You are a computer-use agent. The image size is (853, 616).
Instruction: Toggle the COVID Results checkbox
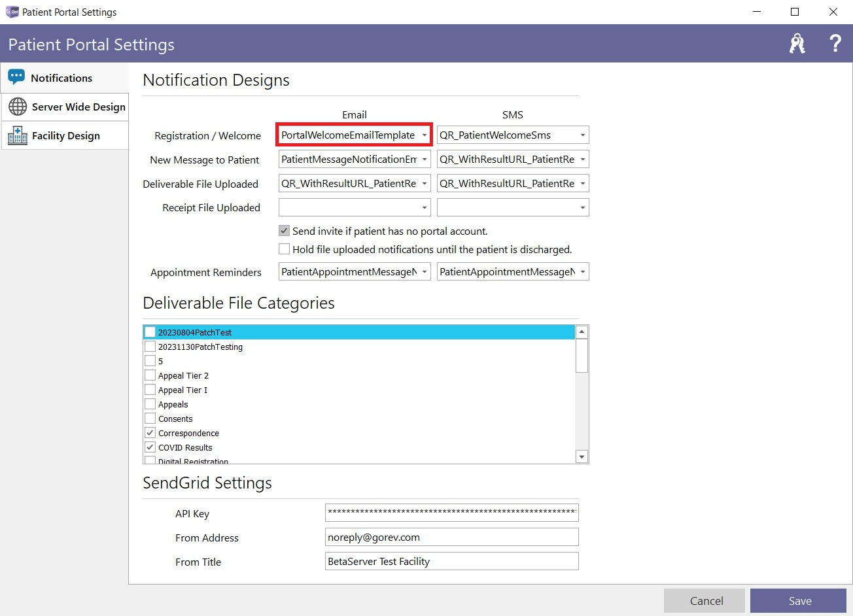150,447
